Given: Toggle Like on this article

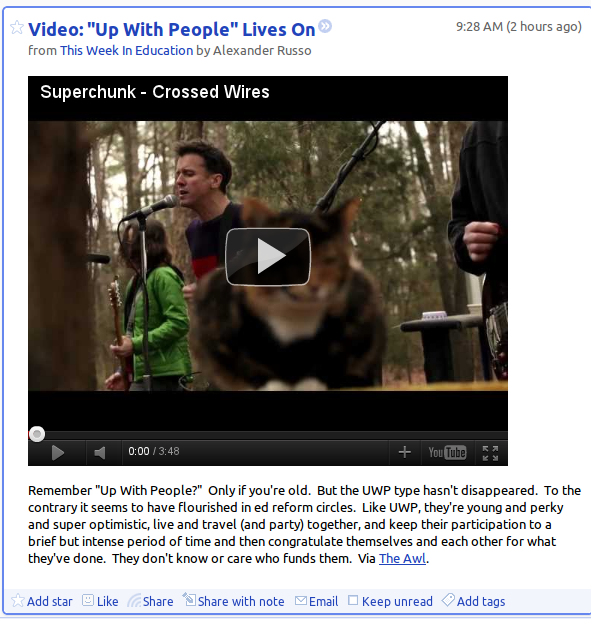Looking at the screenshot, I should [x=100, y=601].
